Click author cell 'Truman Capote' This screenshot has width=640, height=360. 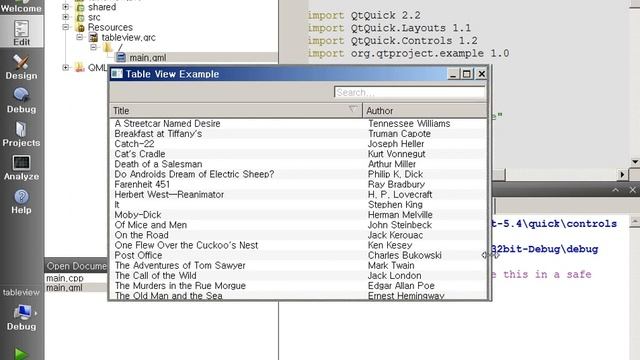point(399,133)
